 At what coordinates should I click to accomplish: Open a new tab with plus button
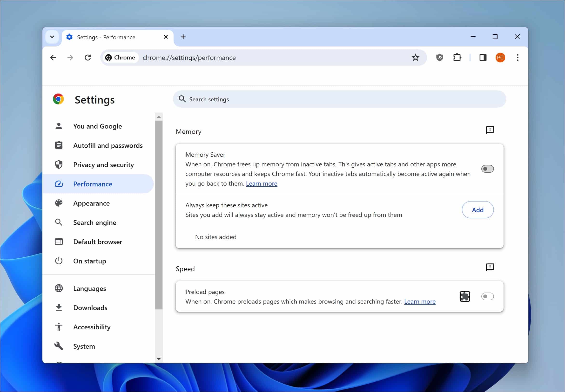[x=183, y=37]
